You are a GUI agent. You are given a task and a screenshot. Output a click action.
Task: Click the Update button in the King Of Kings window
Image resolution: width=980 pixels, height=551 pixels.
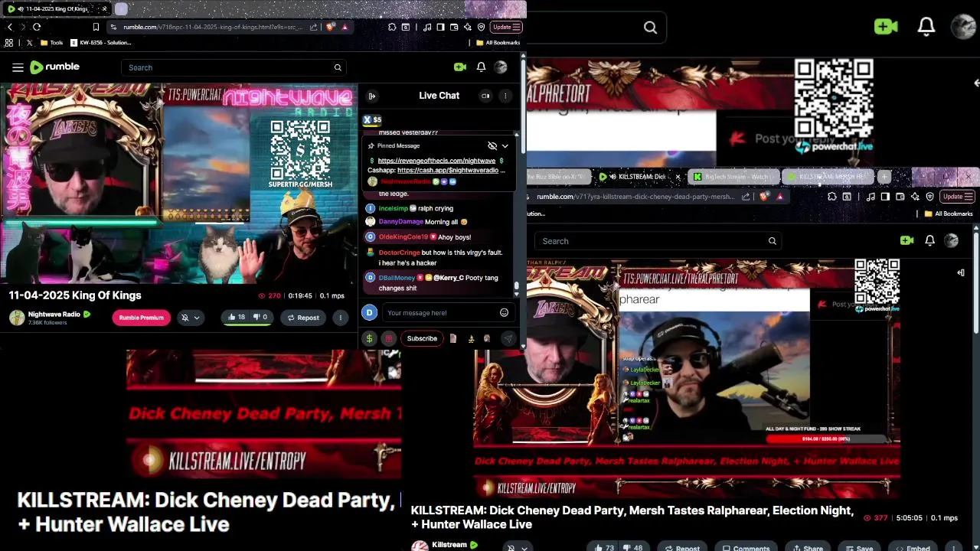coord(506,27)
